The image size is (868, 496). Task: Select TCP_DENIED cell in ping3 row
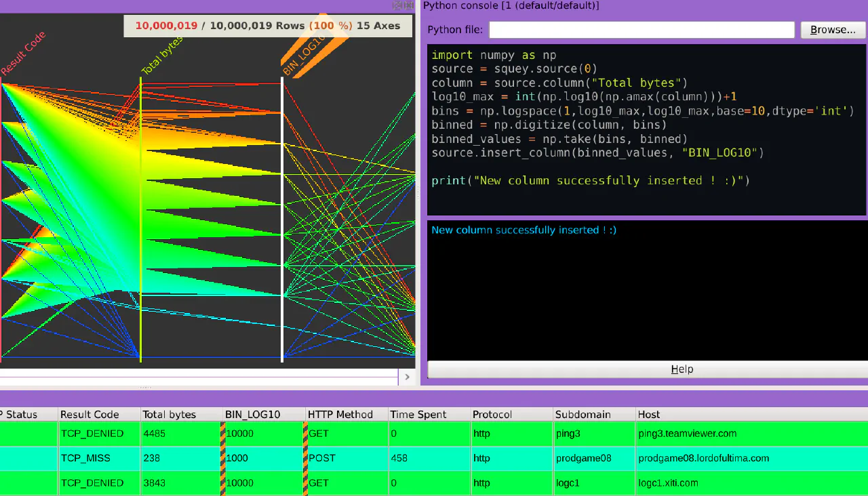99,434
